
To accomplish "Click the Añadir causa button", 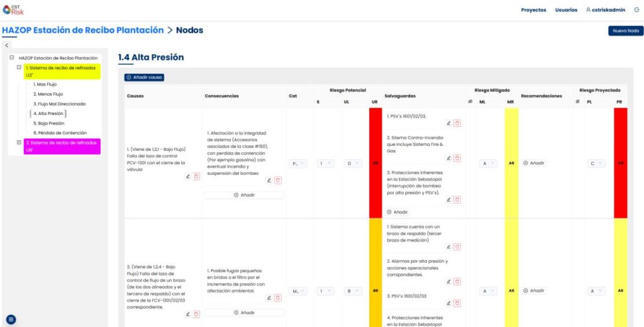I will coord(144,77).
